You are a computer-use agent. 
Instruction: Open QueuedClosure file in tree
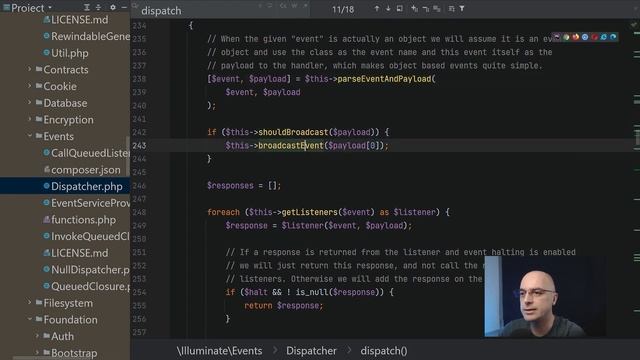87,286
